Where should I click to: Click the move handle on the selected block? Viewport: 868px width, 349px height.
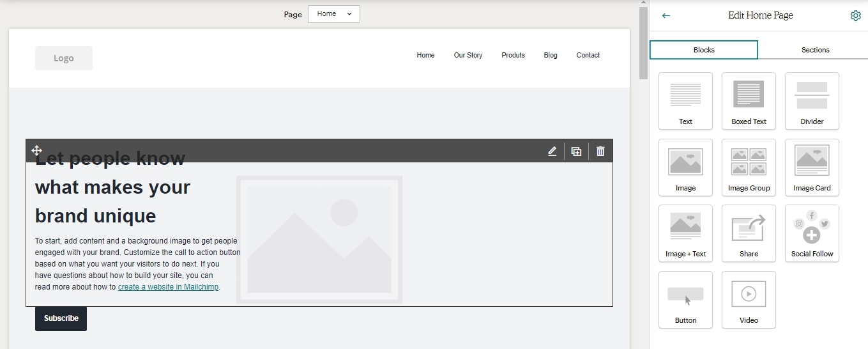36,151
